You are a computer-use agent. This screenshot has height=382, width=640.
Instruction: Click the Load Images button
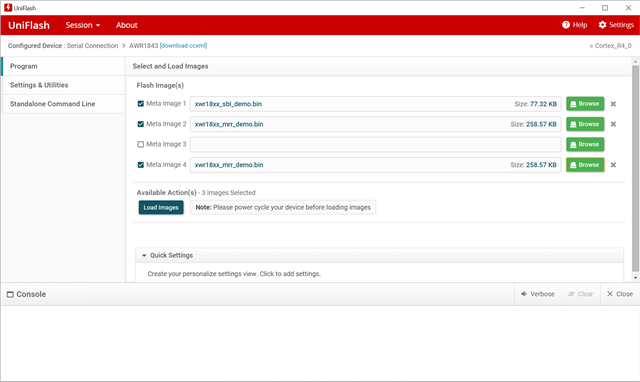click(x=161, y=207)
